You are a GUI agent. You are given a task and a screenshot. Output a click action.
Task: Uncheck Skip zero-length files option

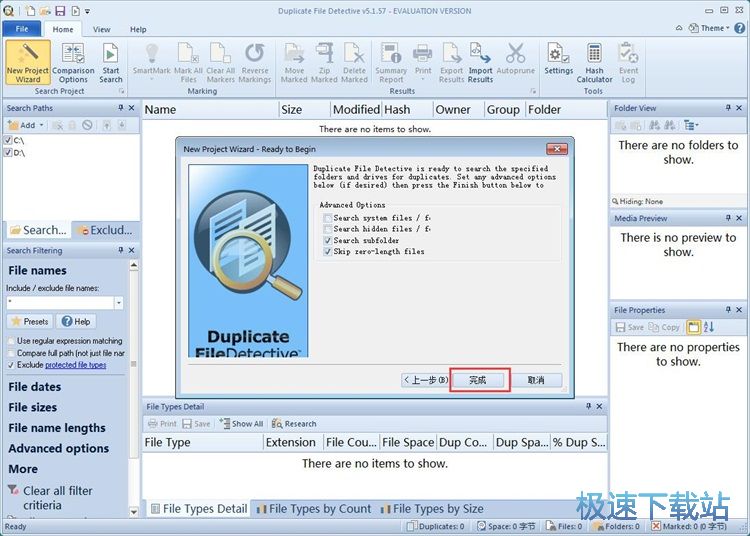(328, 252)
